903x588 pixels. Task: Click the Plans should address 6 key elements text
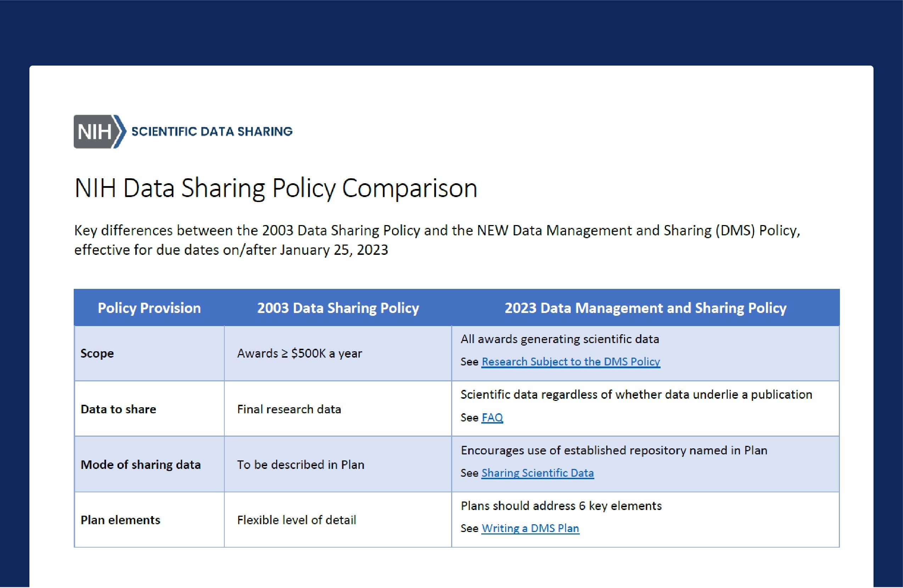561,506
